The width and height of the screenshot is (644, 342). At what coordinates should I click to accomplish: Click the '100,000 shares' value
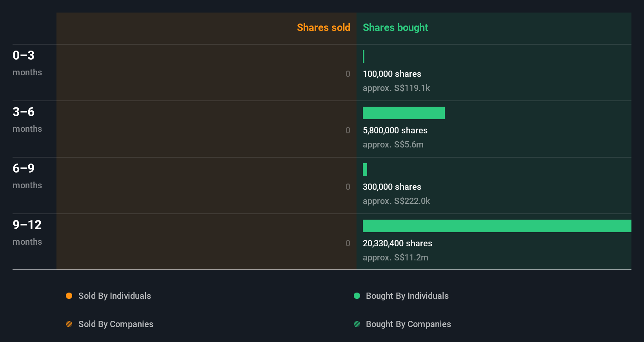coord(392,74)
